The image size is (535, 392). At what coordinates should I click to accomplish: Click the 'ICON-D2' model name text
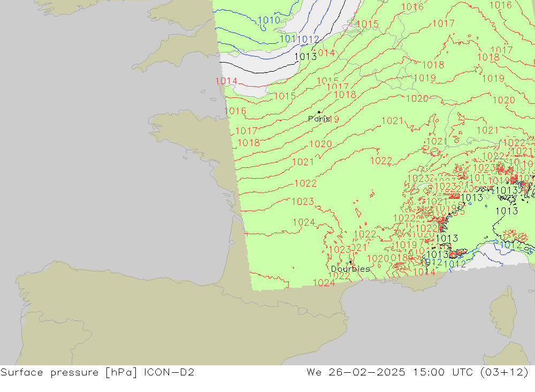pyautogui.click(x=169, y=372)
